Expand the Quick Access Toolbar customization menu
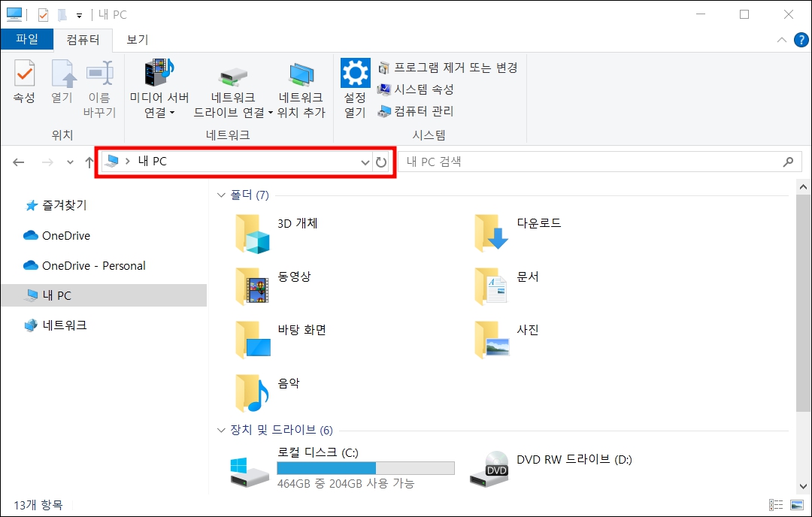This screenshot has height=517, width=812. pyautogui.click(x=78, y=14)
